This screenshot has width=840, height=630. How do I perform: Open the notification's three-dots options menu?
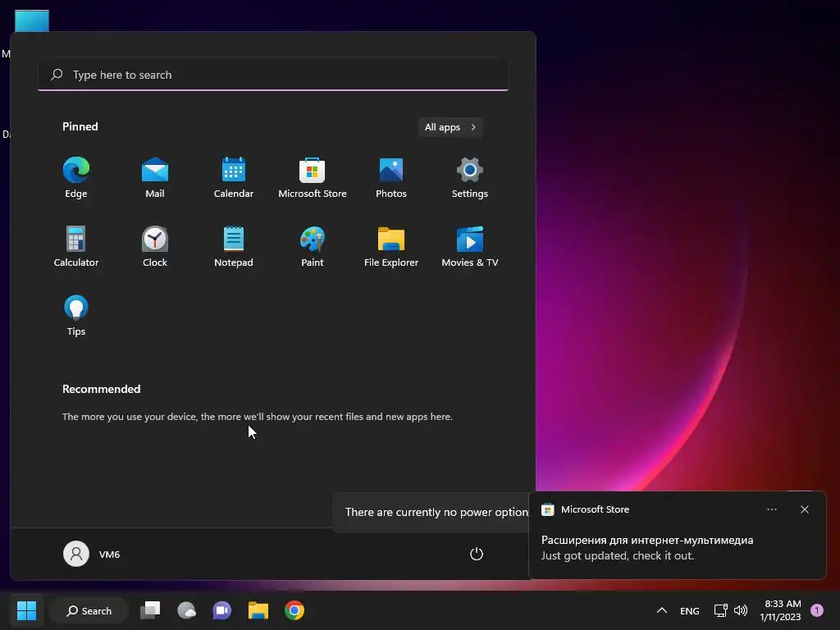771,509
